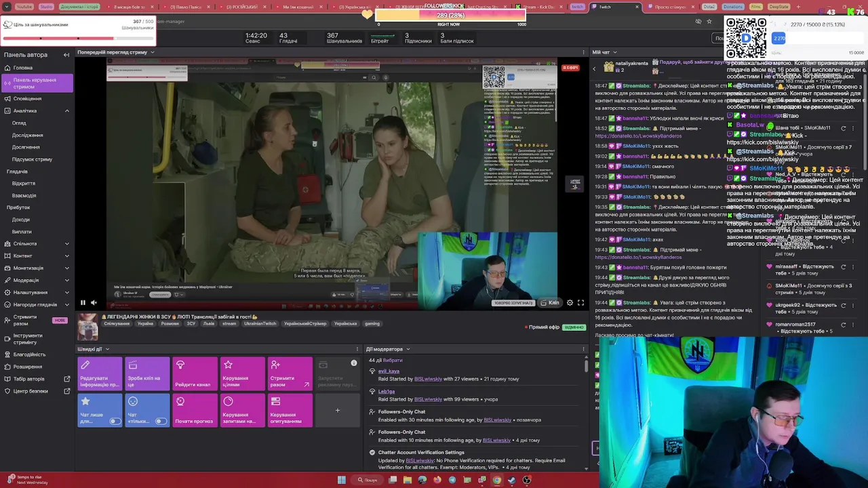Reply to mireaaaff follow activity
868x488 pixels.
[x=844, y=266]
